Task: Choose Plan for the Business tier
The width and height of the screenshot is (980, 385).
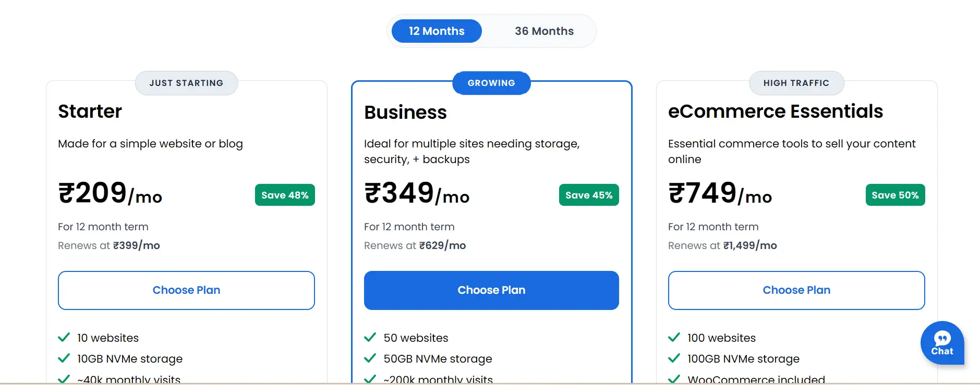Action: click(x=491, y=290)
